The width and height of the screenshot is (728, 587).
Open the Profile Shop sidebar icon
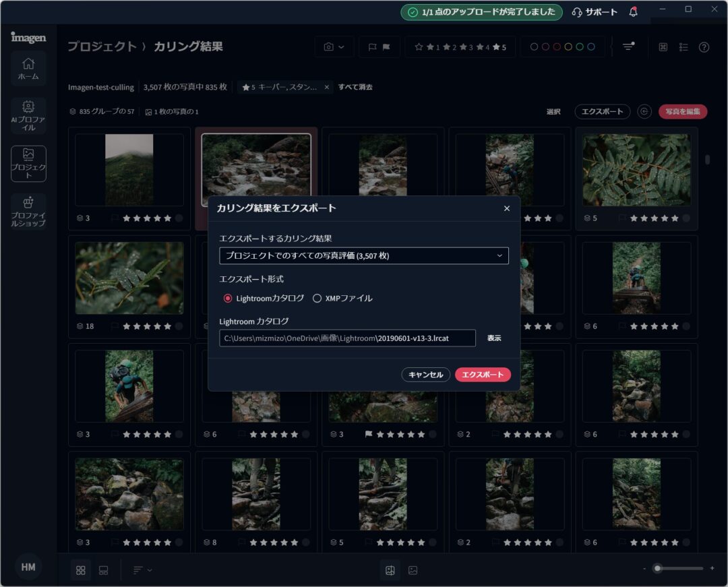[x=28, y=211]
